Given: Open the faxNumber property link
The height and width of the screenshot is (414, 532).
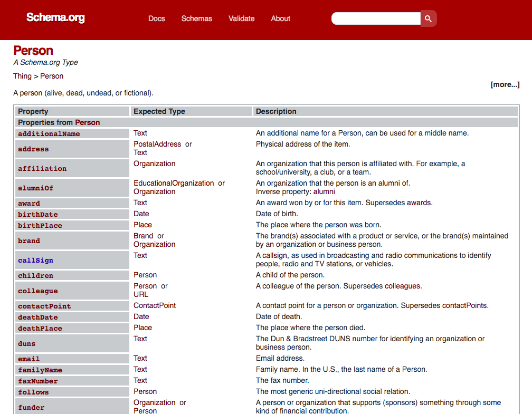Looking at the screenshot, I should [37, 381].
